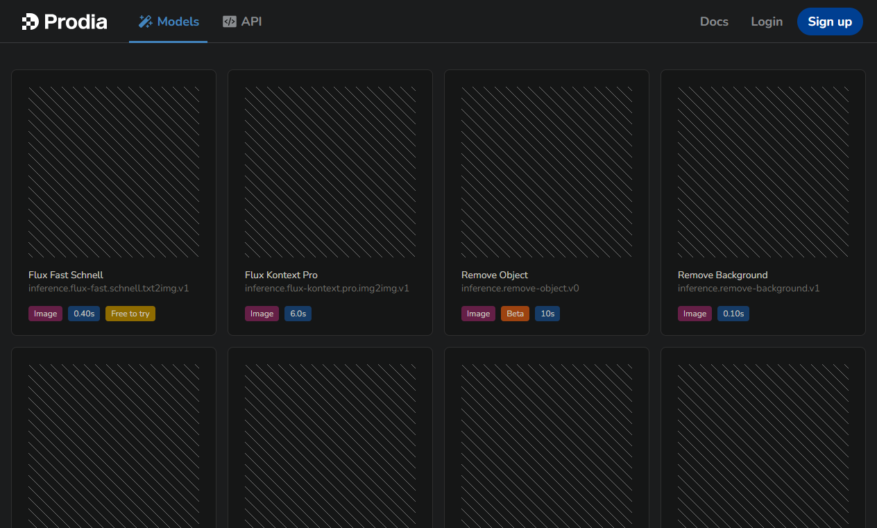The height and width of the screenshot is (528, 877).
Task: Open the Docs link
Action: [x=714, y=22]
